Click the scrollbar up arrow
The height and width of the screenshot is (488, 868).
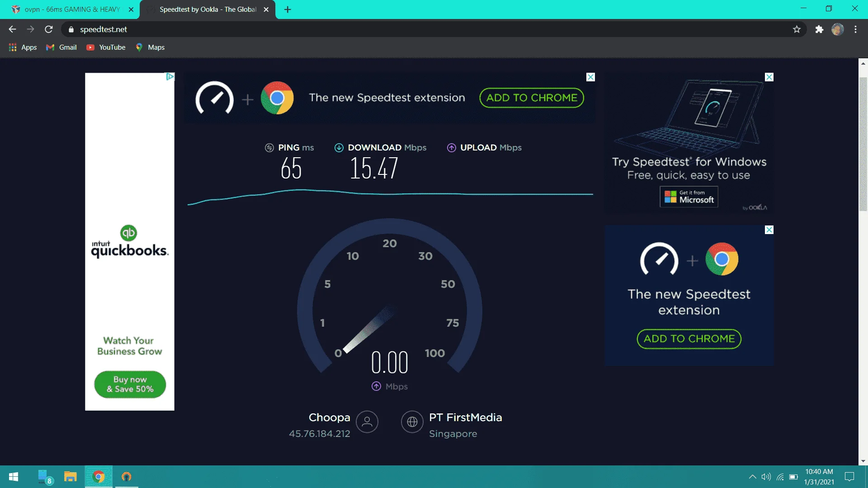pyautogui.click(x=863, y=63)
